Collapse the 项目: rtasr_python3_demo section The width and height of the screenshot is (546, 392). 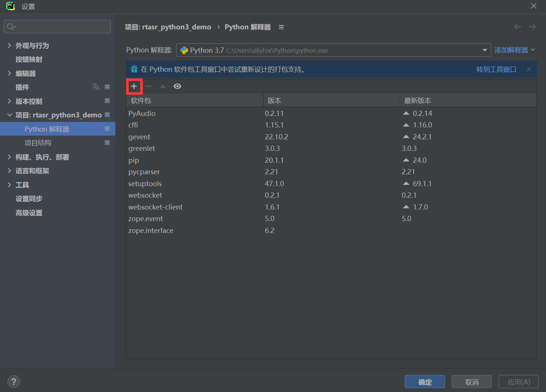pyautogui.click(x=9, y=115)
